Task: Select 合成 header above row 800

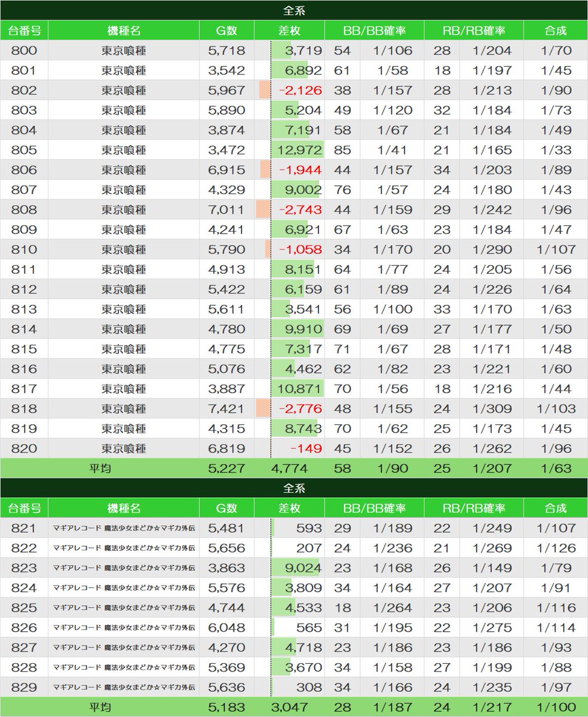Action: click(556, 30)
